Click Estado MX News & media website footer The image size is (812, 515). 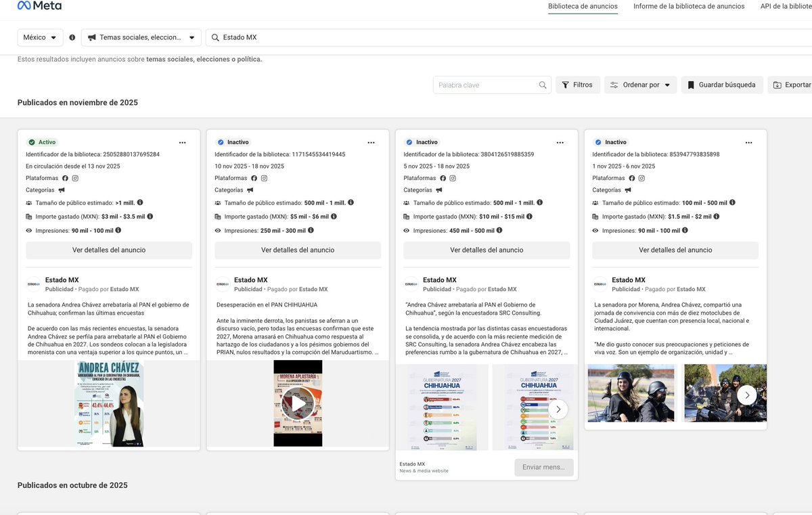[424, 467]
